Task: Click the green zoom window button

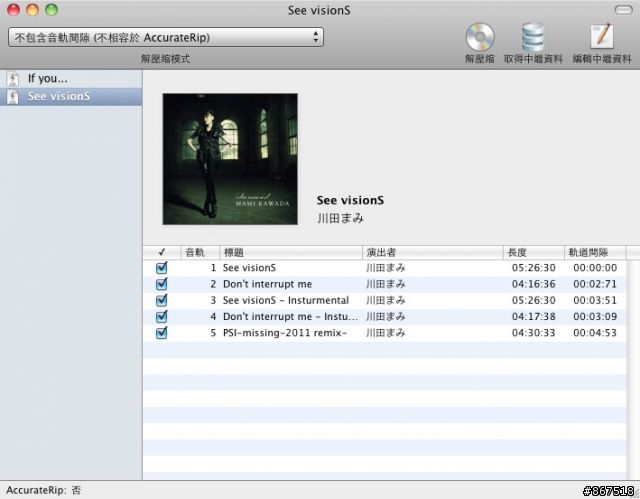Action: point(51,10)
